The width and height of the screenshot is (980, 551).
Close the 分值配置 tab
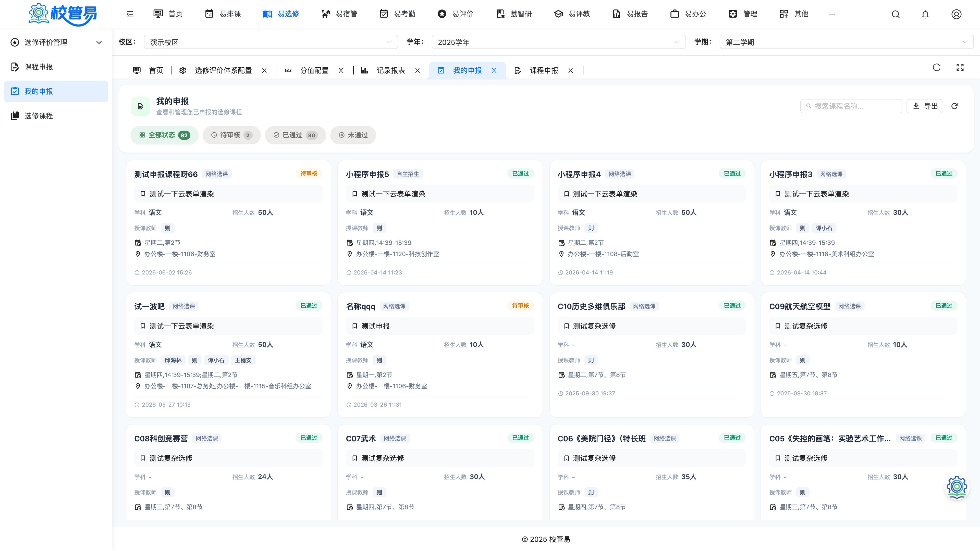click(x=341, y=70)
